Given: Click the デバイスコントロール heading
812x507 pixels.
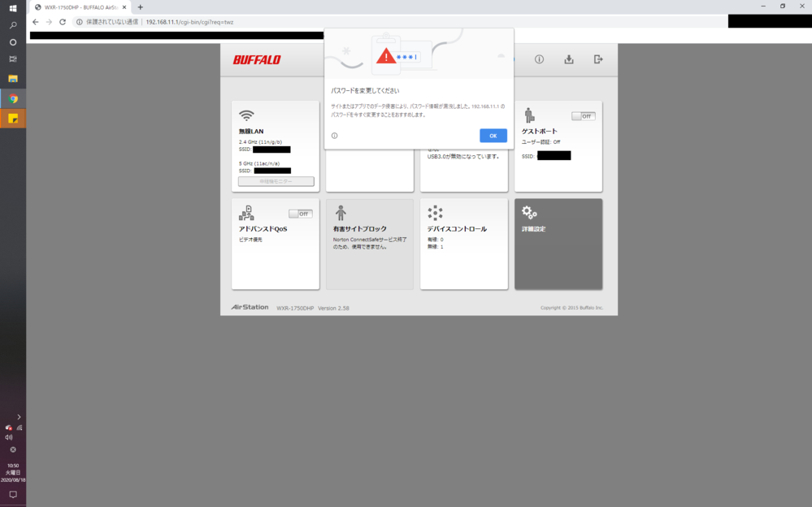Looking at the screenshot, I should [458, 229].
